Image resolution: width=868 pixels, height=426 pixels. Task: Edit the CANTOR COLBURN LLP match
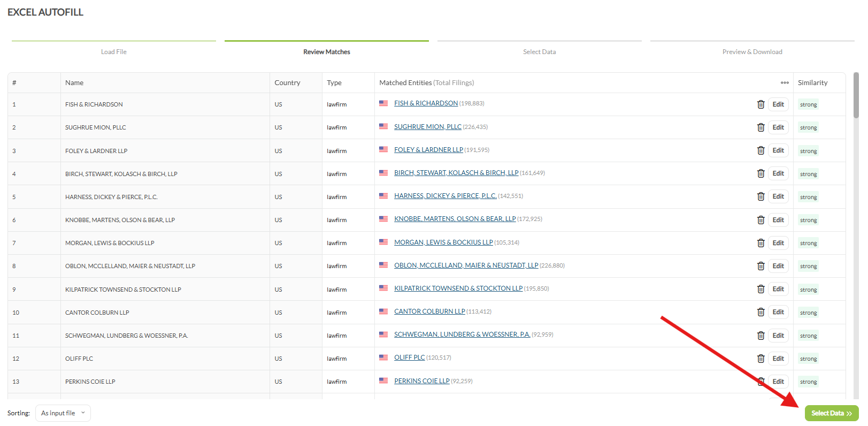(x=778, y=312)
